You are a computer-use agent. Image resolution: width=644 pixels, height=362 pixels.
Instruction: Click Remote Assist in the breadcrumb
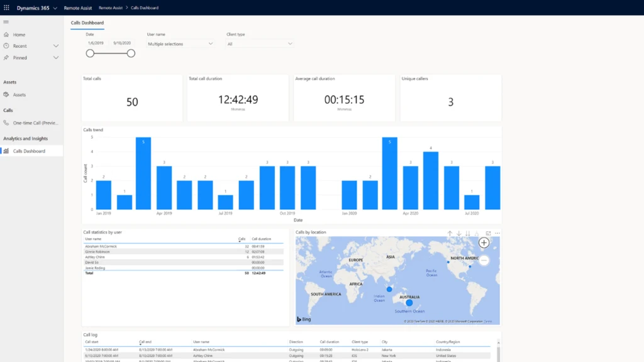(110, 8)
